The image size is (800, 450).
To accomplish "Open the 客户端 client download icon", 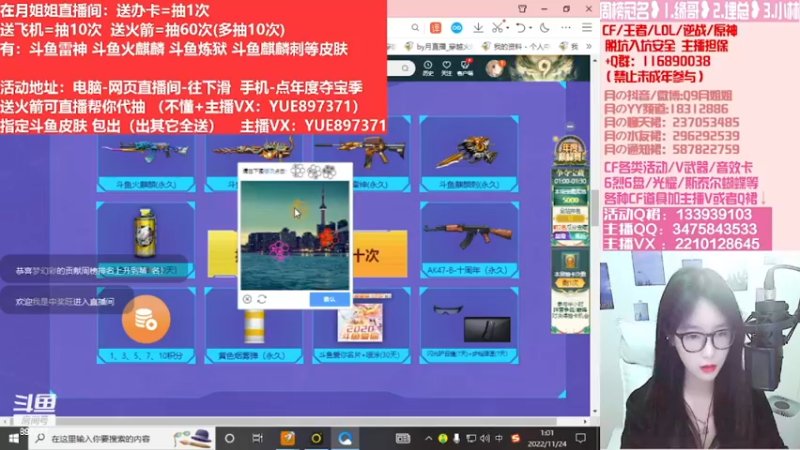I will 465,68.
